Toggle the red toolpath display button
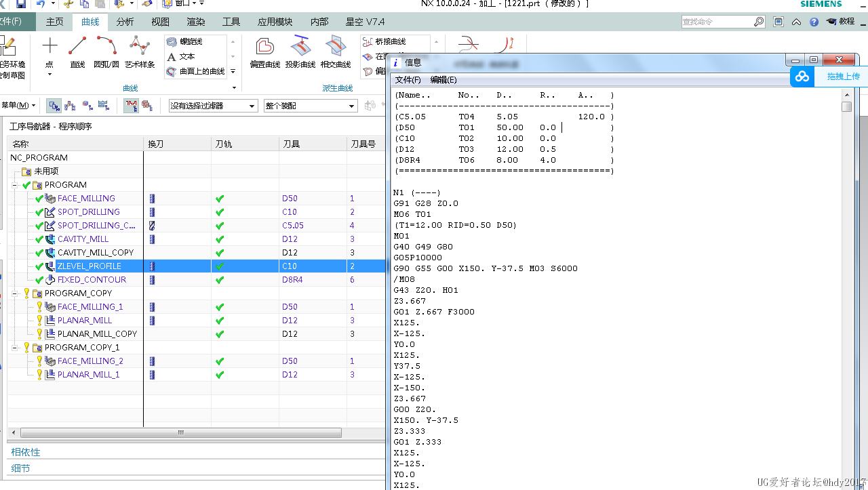This screenshot has width=868, height=490. (x=131, y=106)
